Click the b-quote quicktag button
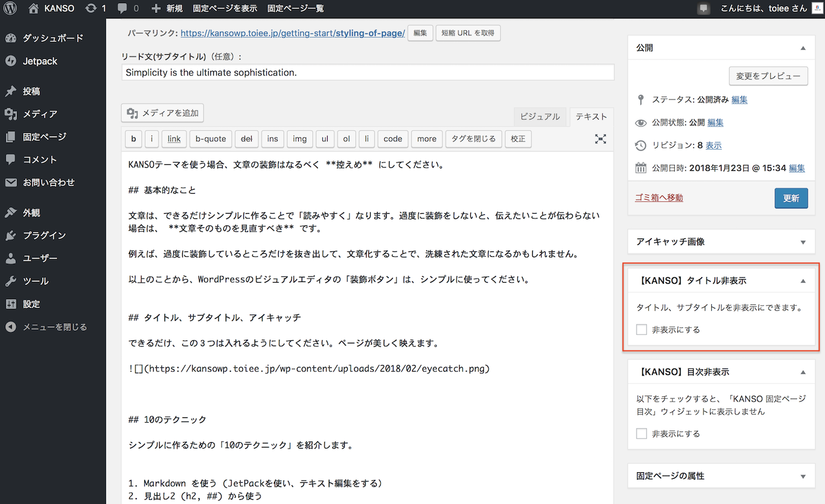Screen dimensions: 825x504 pos(210,139)
